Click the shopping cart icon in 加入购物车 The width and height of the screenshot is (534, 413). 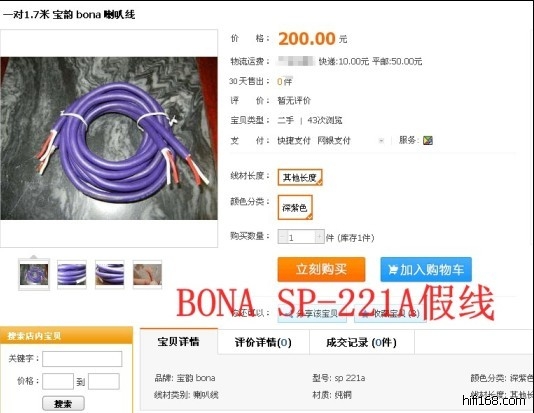tap(393, 270)
